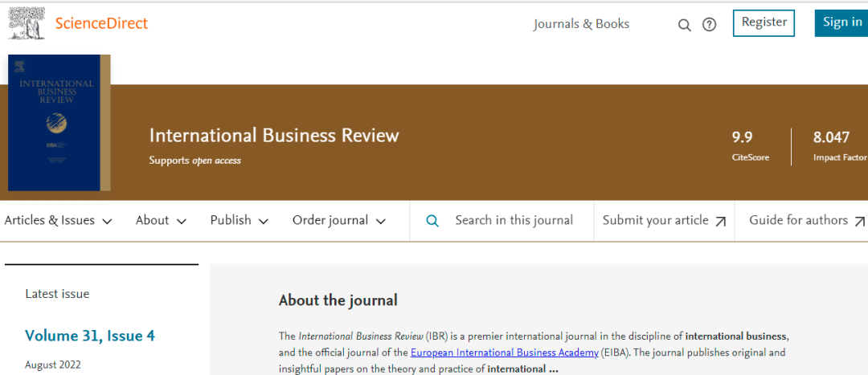This screenshot has width=868, height=375.
Task: Click the ScienceDirect wordmark link
Action: (x=101, y=23)
